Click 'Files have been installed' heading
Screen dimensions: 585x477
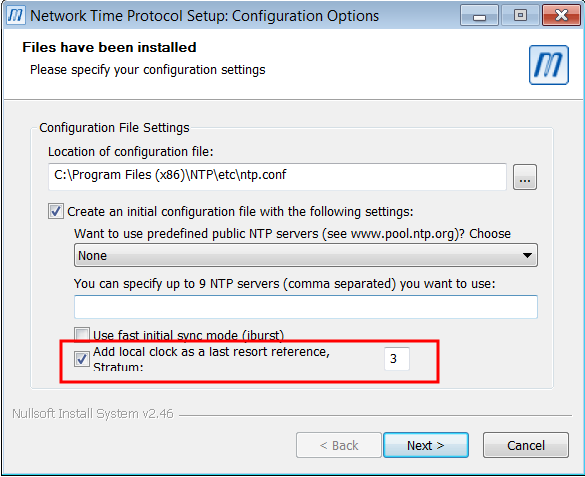click(x=109, y=47)
